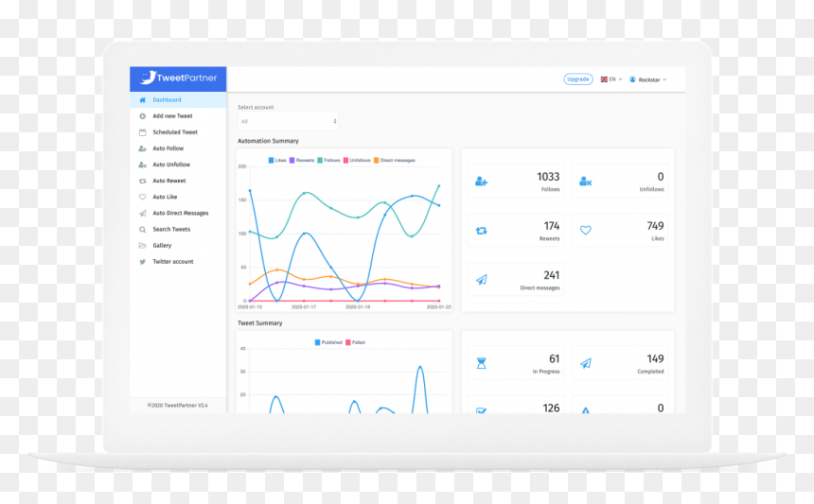Viewport: 814px width, 504px height.
Task: Open the Dashboard menu item
Action: (178, 100)
